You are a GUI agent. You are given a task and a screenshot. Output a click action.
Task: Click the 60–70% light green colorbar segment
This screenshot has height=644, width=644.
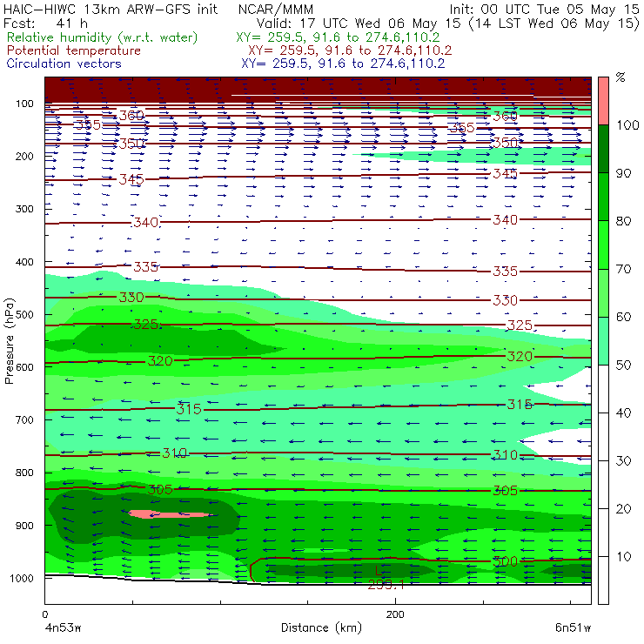pos(603,292)
